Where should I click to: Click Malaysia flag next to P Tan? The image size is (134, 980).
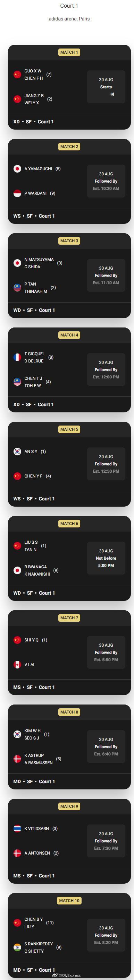(x=17, y=288)
